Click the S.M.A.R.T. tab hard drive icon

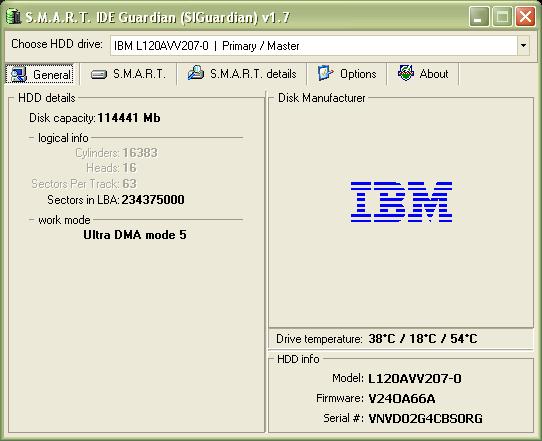[99, 74]
